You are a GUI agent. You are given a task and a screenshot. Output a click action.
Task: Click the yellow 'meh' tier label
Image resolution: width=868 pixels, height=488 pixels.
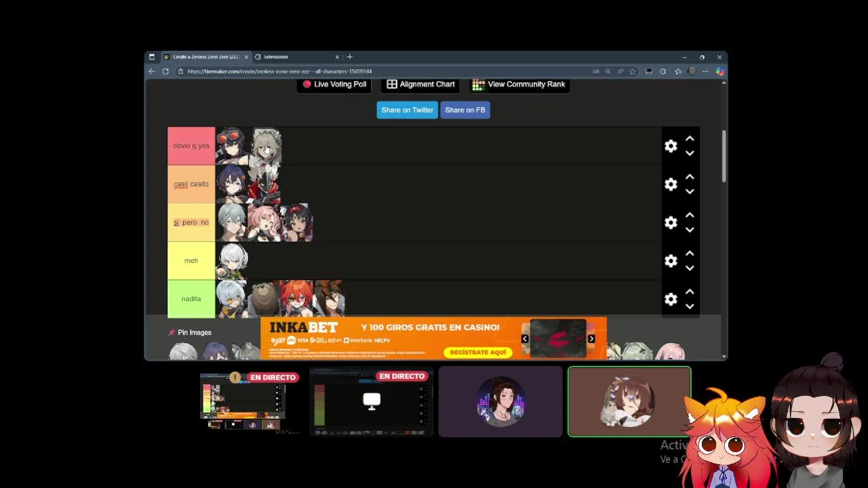[191, 260]
